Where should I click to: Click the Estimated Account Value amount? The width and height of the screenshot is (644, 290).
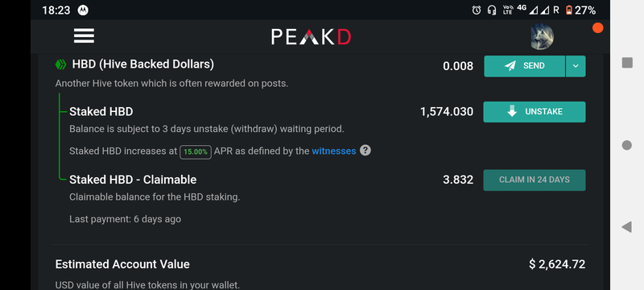pyautogui.click(x=557, y=264)
